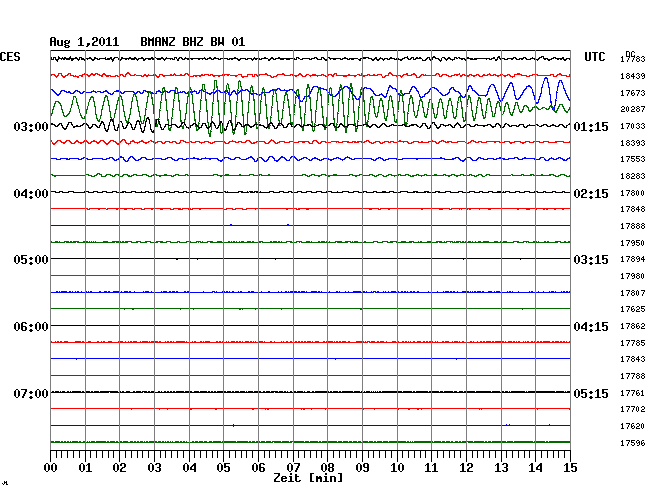Click the "UTC" column header

(595, 57)
